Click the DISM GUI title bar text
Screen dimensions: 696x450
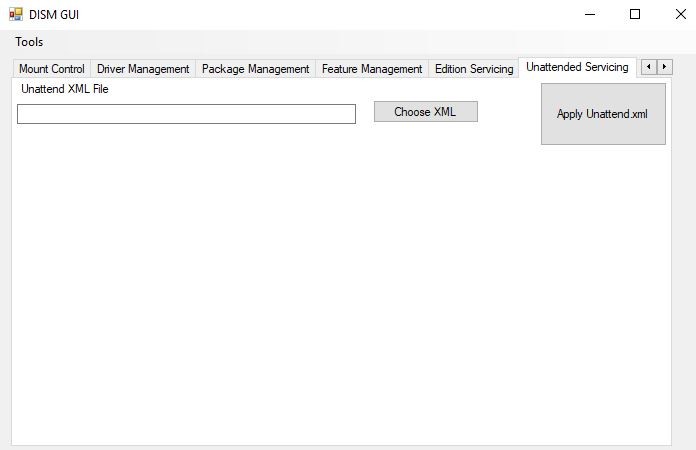54,15
